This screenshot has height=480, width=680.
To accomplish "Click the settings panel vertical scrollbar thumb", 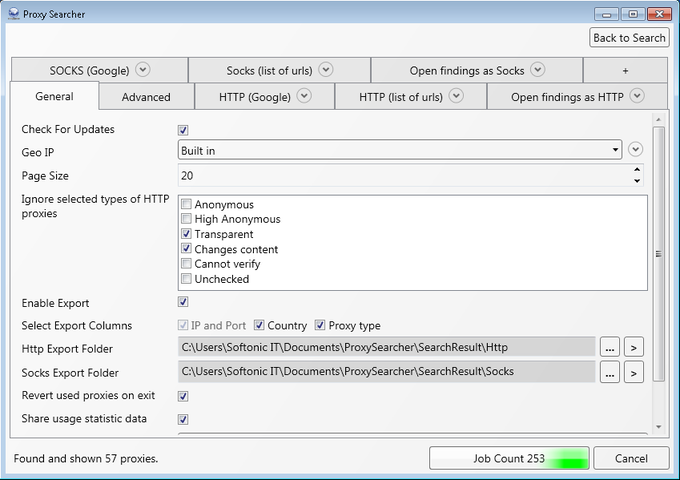I will point(659,254).
